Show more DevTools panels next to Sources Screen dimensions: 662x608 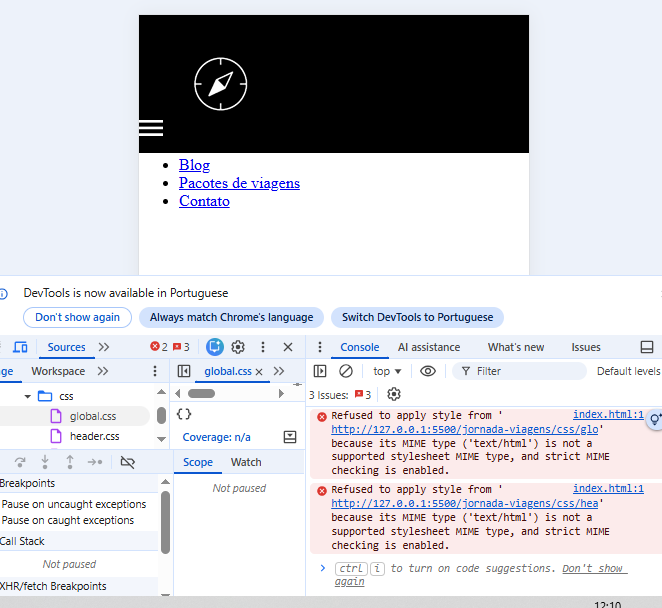tap(104, 347)
